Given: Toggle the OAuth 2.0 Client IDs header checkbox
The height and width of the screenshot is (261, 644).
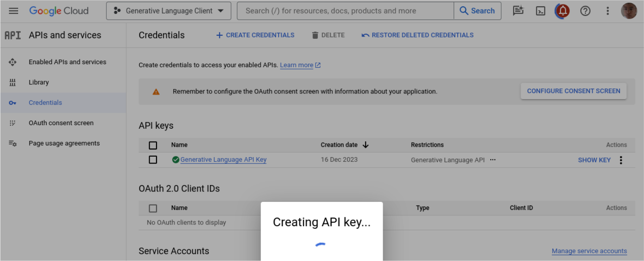Looking at the screenshot, I should [153, 208].
